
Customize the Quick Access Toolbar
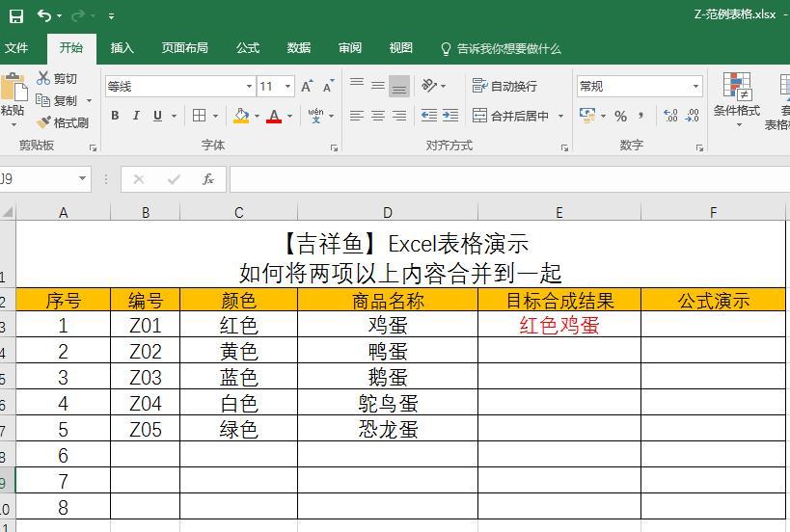click(x=111, y=16)
